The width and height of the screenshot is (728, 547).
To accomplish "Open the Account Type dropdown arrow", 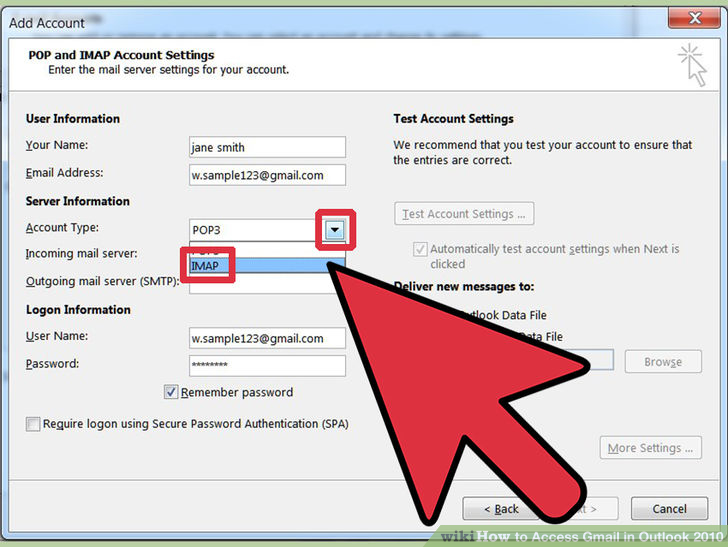I will pyautogui.click(x=335, y=230).
